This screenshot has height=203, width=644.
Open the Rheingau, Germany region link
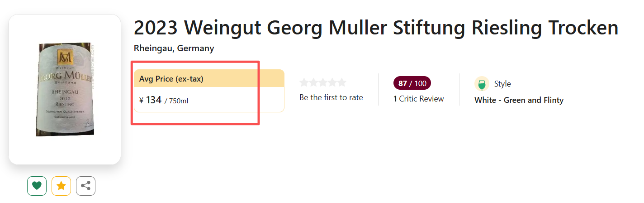coord(174,48)
